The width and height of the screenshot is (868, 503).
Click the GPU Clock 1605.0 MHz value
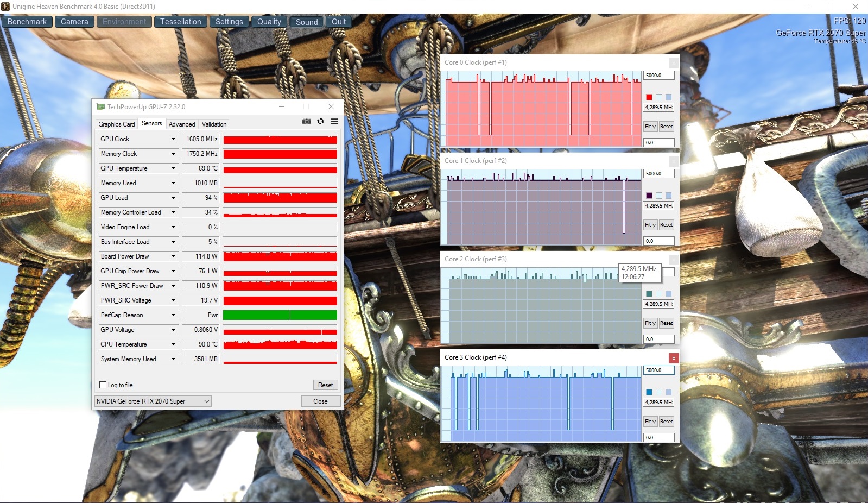tap(200, 139)
